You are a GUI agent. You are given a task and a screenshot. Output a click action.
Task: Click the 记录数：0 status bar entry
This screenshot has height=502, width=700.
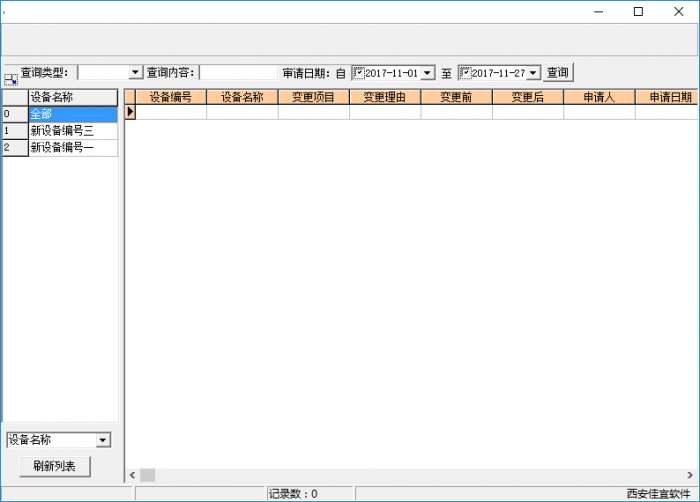pyautogui.click(x=293, y=494)
